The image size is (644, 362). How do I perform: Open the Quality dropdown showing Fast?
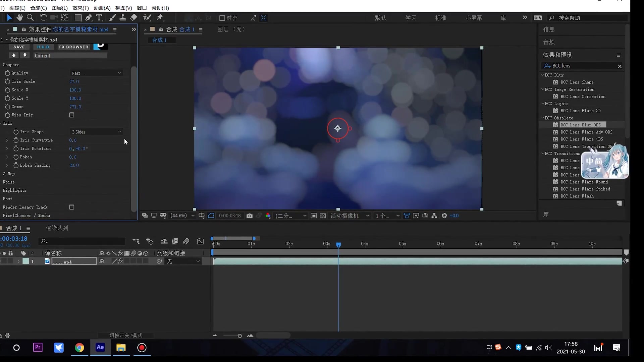click(x=97, y=73)
